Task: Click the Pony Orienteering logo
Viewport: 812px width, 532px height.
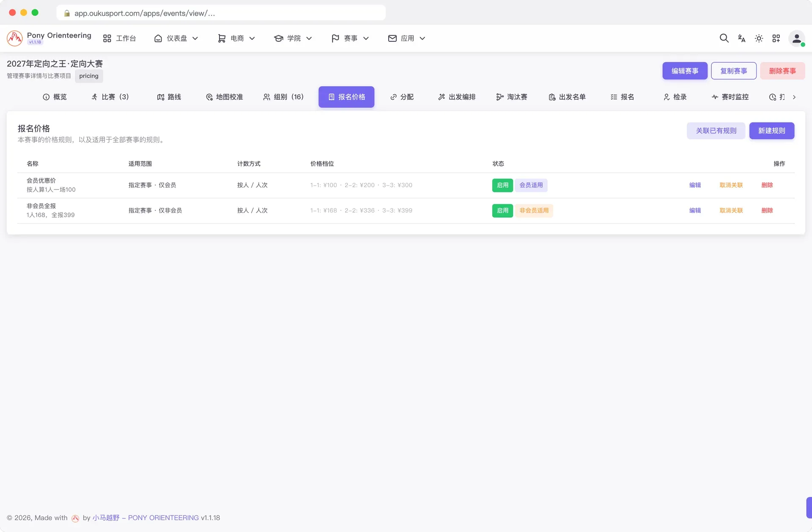Action: pos(15,38)
